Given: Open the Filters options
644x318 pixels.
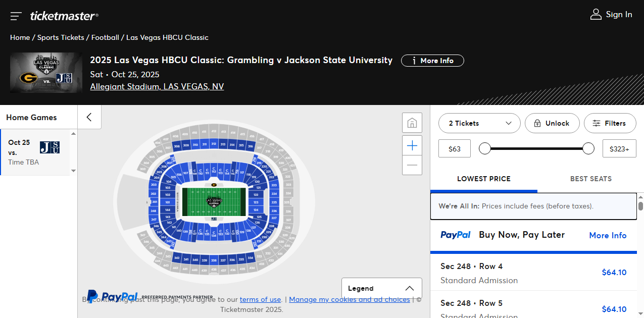Looking at the screenshot, I should point(610,123).
